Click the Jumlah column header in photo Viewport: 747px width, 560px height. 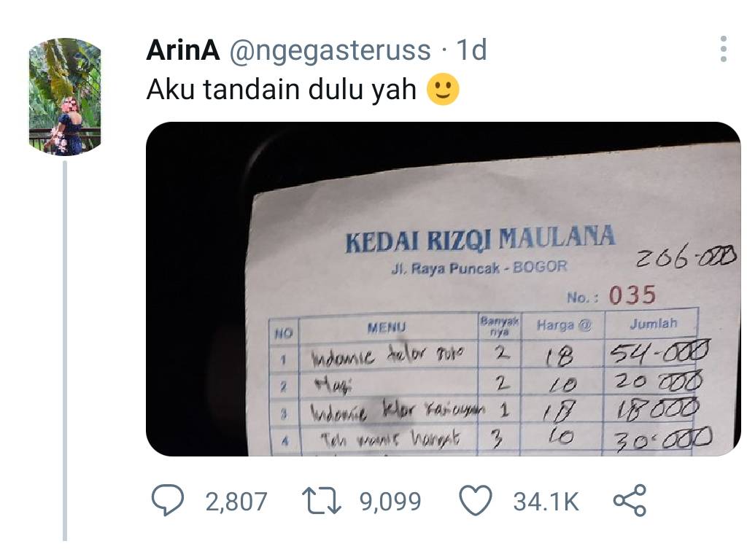tap(653, 324)
